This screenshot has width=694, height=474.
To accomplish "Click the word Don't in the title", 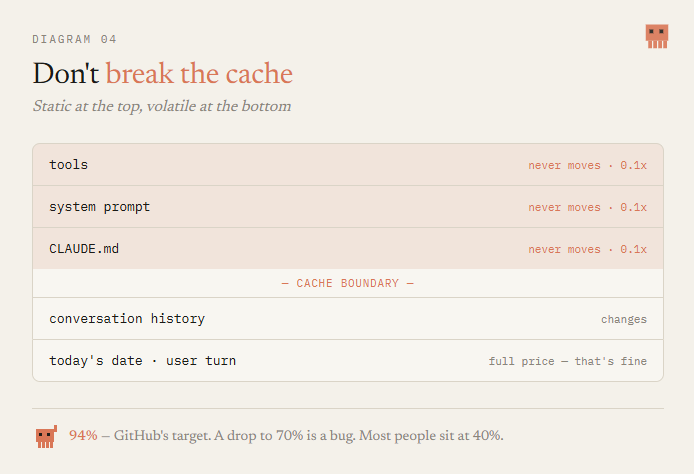I will point(66,73).
